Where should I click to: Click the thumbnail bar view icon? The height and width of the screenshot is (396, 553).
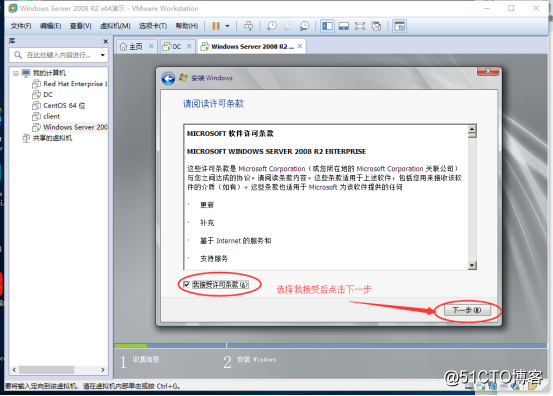click(344, 26)
